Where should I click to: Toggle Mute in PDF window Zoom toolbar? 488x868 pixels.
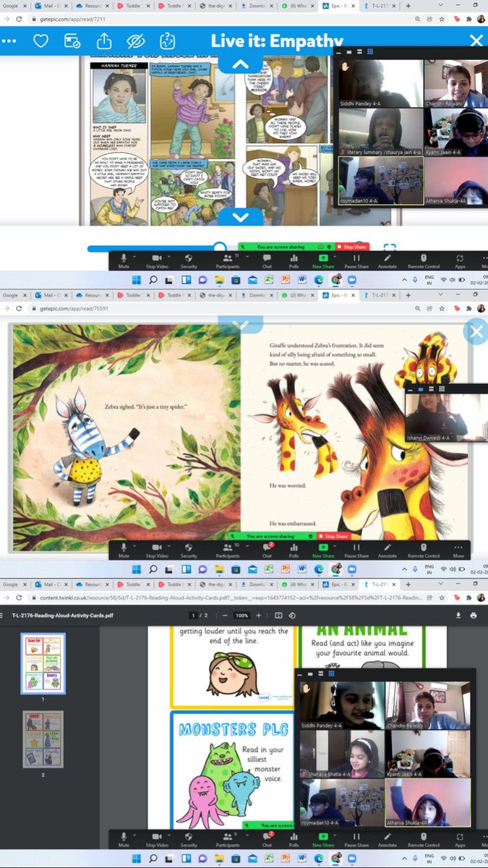coord(124,840)
